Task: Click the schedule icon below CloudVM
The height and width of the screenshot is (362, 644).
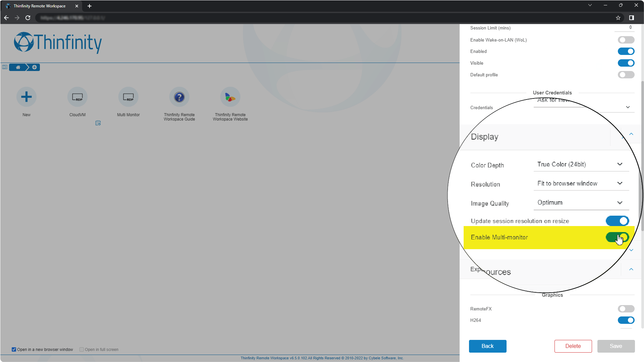Action: (x=98, y=123)
